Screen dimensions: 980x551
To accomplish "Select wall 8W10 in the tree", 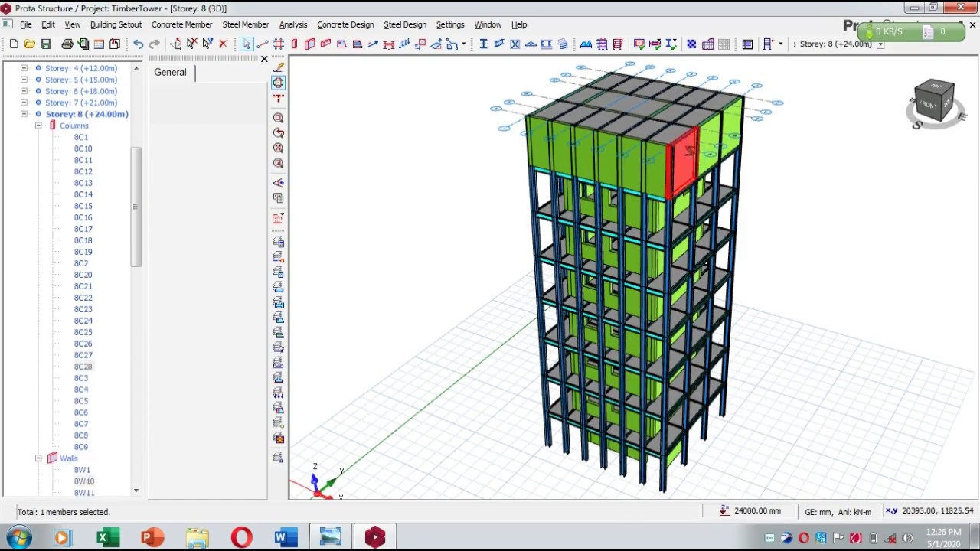I will (84, 481).
